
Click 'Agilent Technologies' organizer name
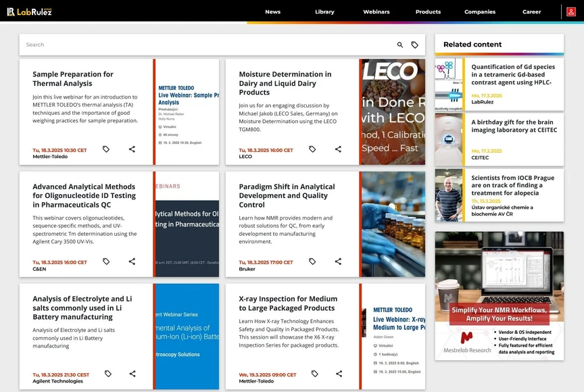57,381
